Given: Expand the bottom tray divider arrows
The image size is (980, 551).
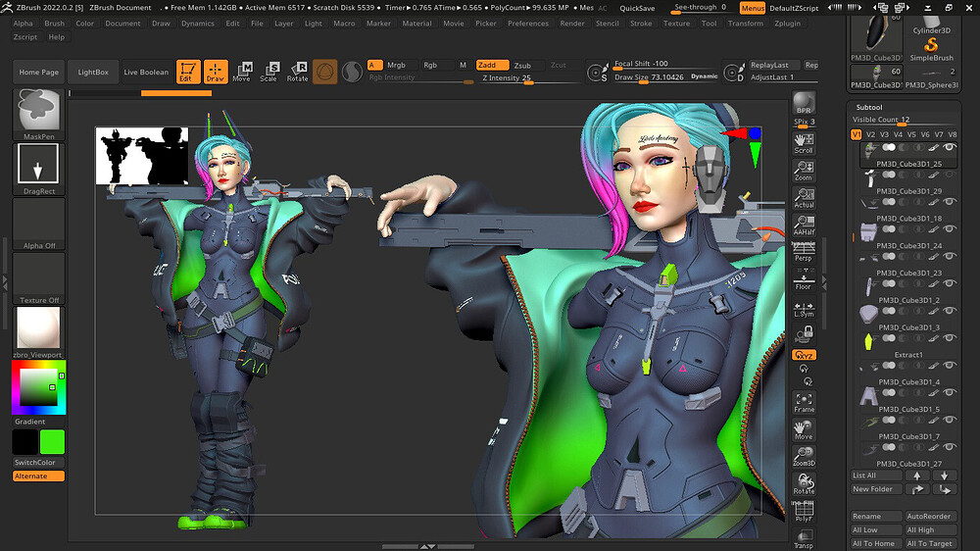Looking at the screenshot, I should click(427, 547).
